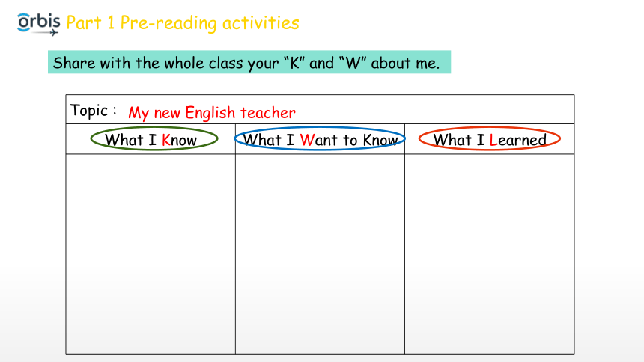Click the empty cell under 'What I Want to Know'

click(320, 254)
